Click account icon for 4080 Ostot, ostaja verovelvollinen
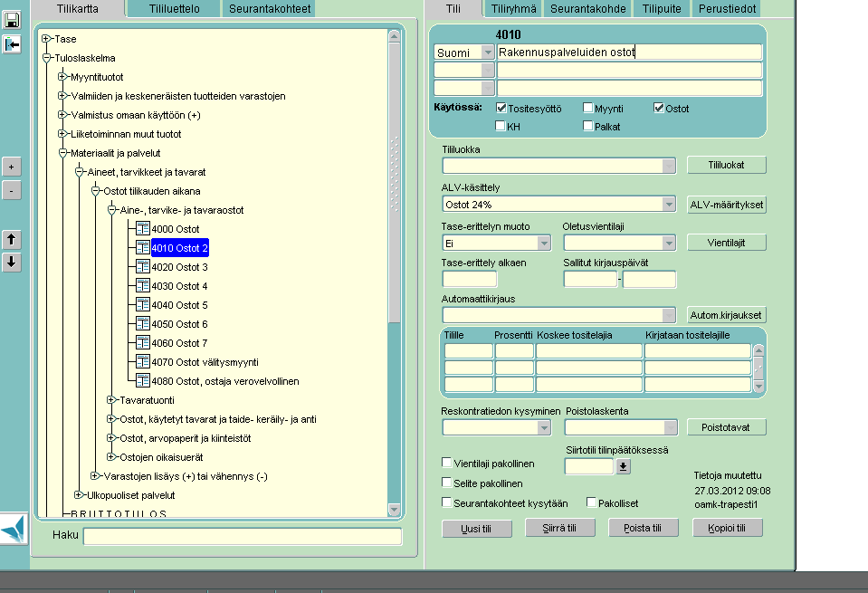Image resolution: width=868 pixels, height=593 pixels. (x=143, y=380)
